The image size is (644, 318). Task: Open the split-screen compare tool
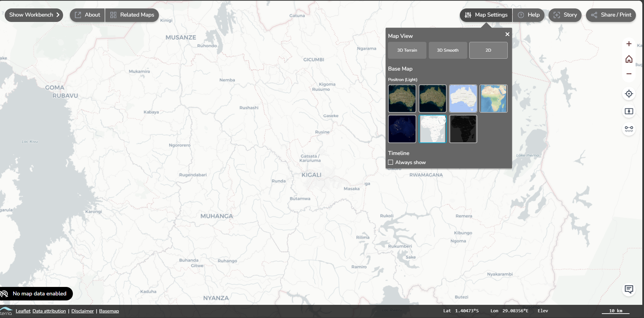(629, 111)
